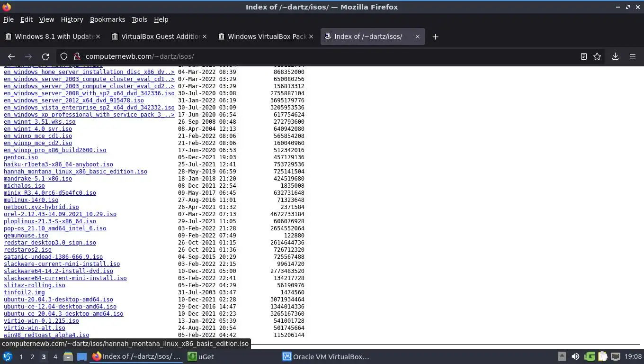Switch to workspace 1 in the pager

click(21, 356)
